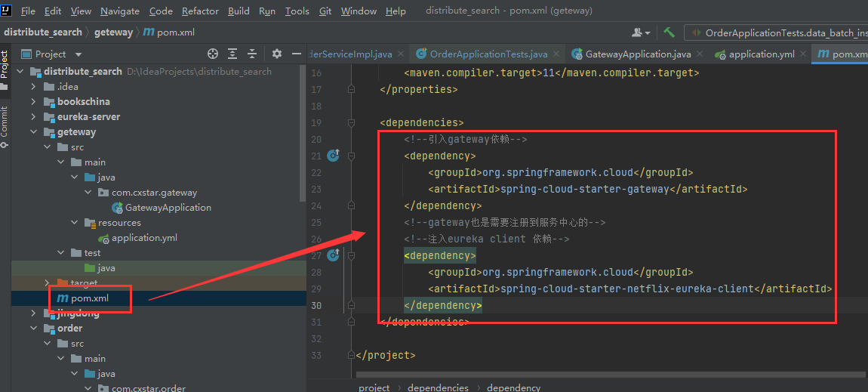
Task: Collapse the distribute_search root folder
Action: (20, 72)
